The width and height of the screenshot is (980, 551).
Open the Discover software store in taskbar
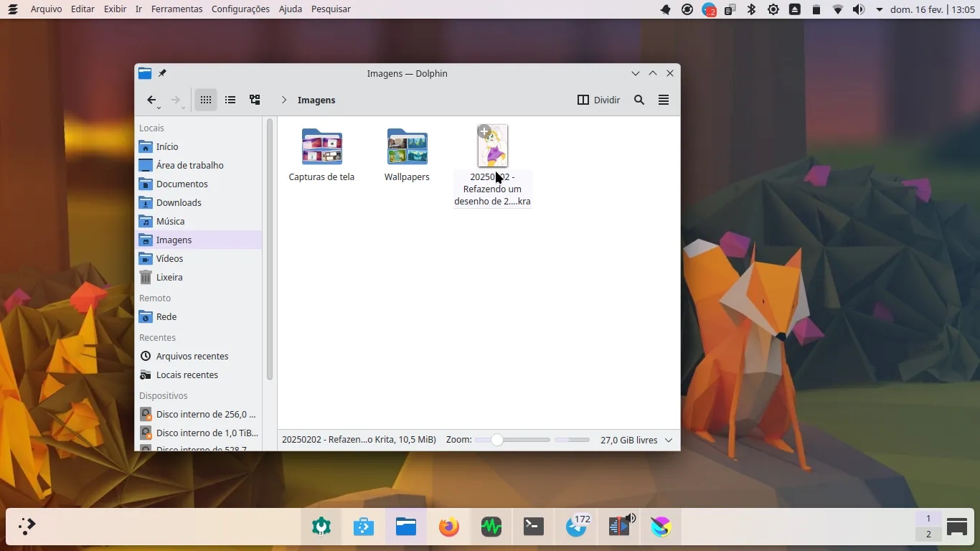tap(364, 527)
